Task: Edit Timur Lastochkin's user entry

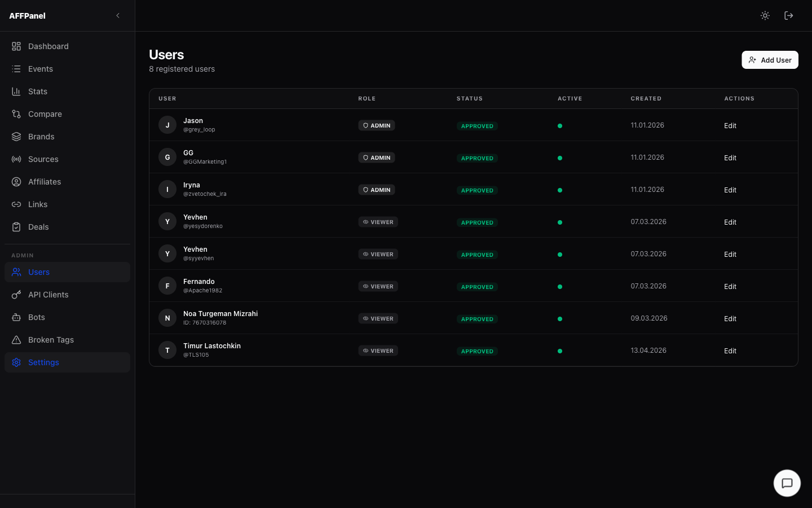Action: [x=730, y=351]
